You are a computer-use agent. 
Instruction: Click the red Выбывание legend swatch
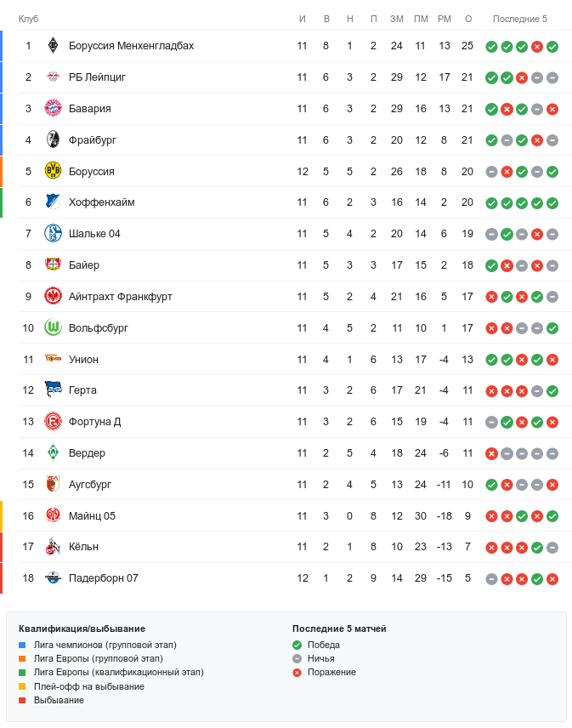[x=22, y=700]
